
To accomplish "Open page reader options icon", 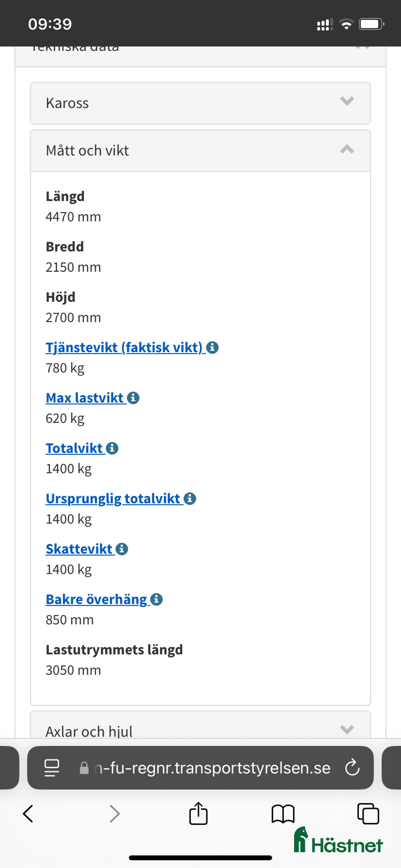I will point(52,767).
